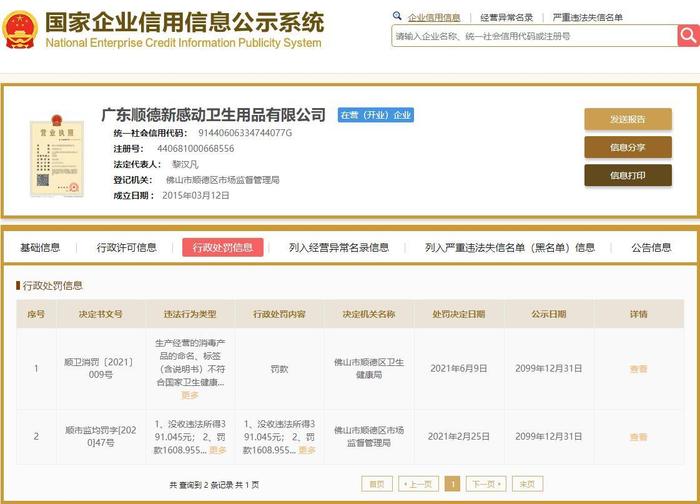This screenshot has height=504, width=700.
Task: Click the 上一页 previous page button
Action: pyautogui.click(x=419, y=484)
